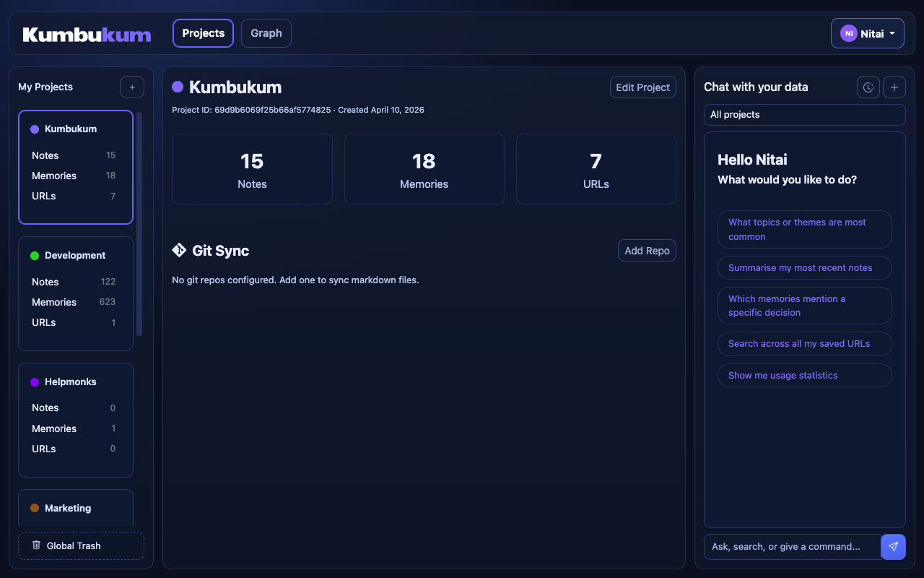Image resolution: width=924 pixels, height=578 pixels.
Task: Open Notes in the Kumbukum sidebar card
Action: (74, 155)
